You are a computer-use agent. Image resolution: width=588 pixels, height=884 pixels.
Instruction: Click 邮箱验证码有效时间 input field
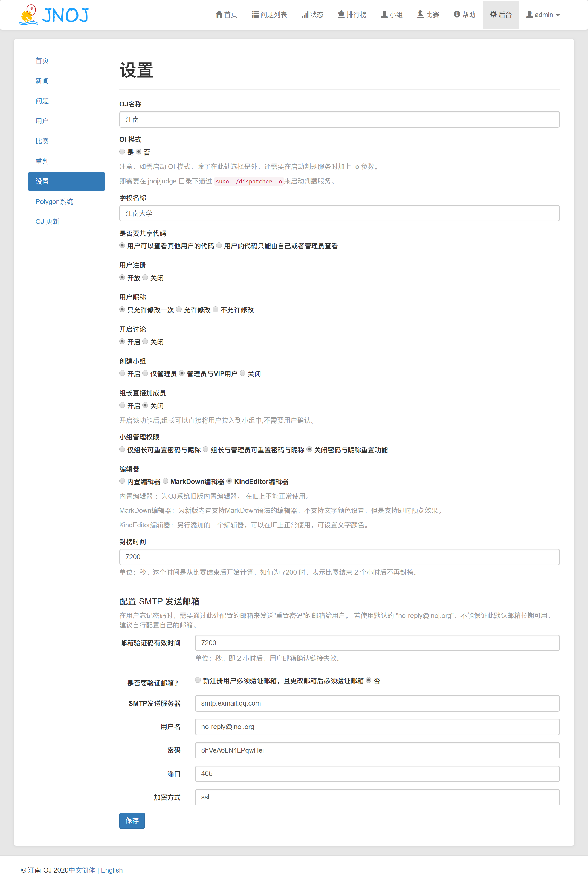(377, 643)
